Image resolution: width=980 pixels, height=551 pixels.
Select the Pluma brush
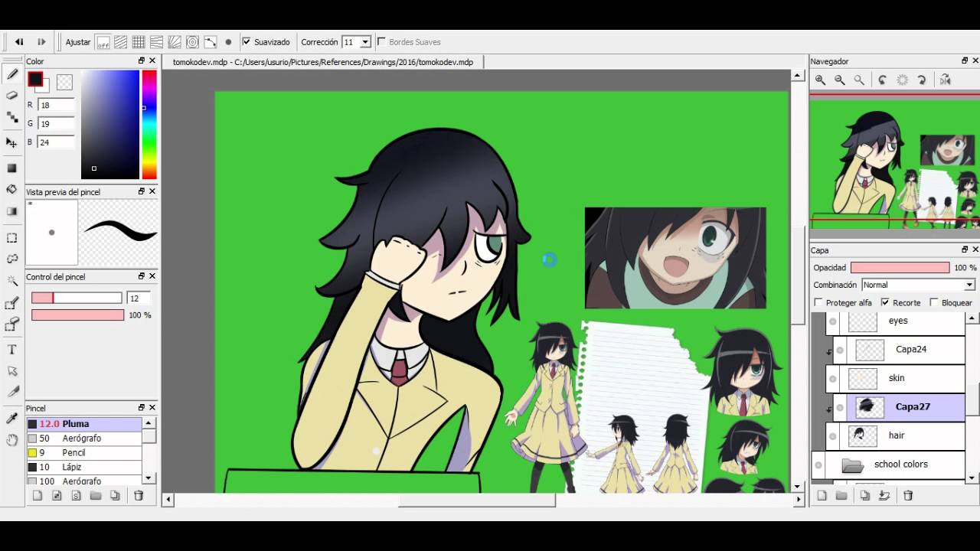tap(84, 424)
